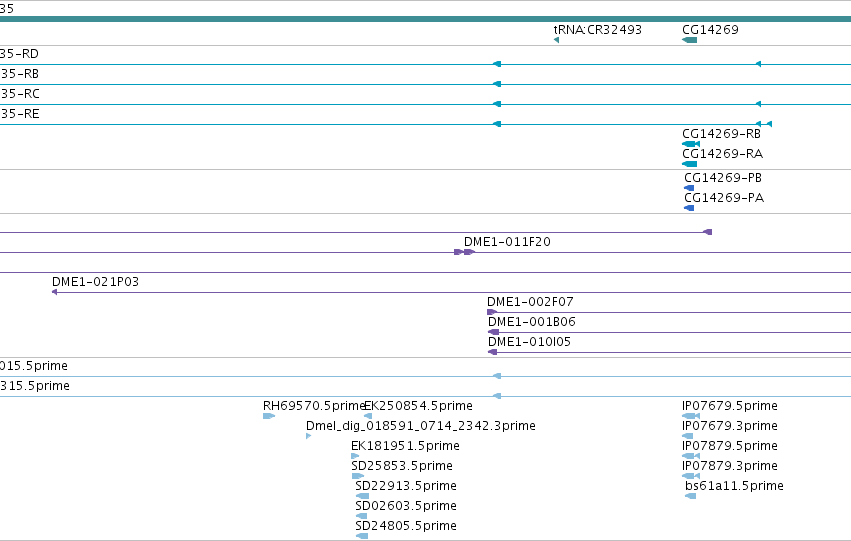Select the CG14269-RB transcript glyph
This screenshot has width=851, height=541.
point(691,144)
